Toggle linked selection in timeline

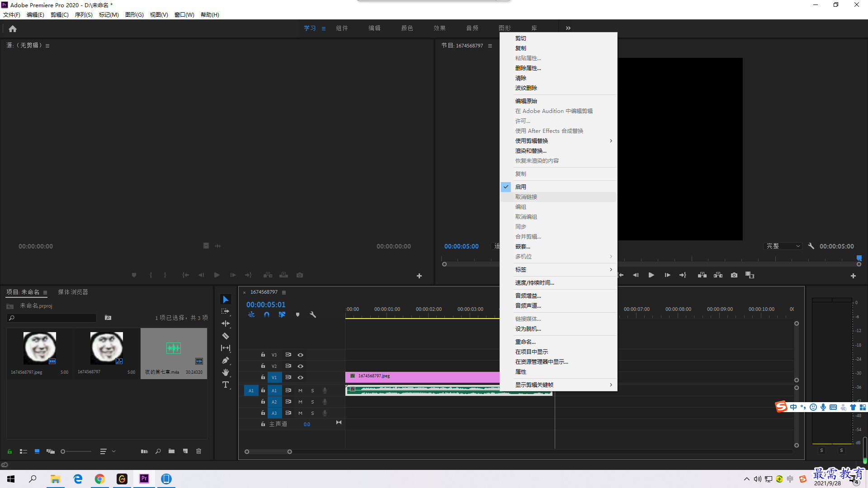pos(282,314)
